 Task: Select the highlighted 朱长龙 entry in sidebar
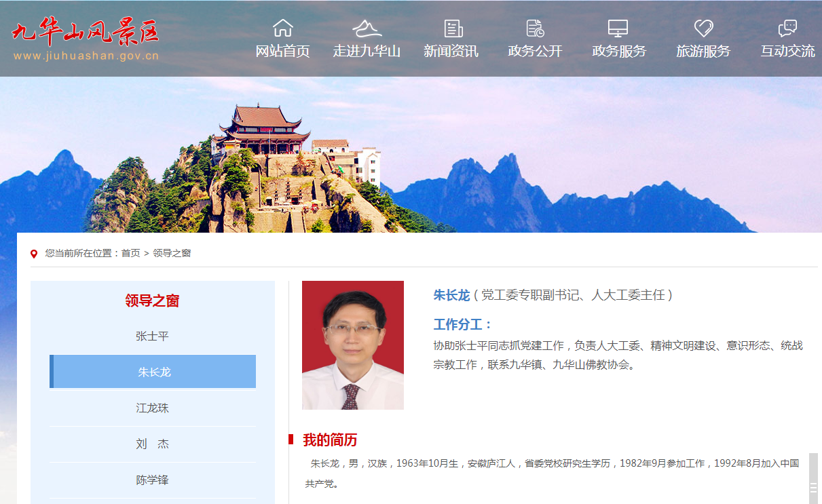pos(153,372)
